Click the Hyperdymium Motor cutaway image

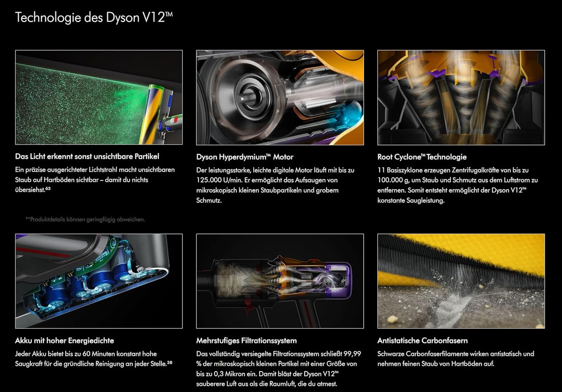(x=279, y=97)
